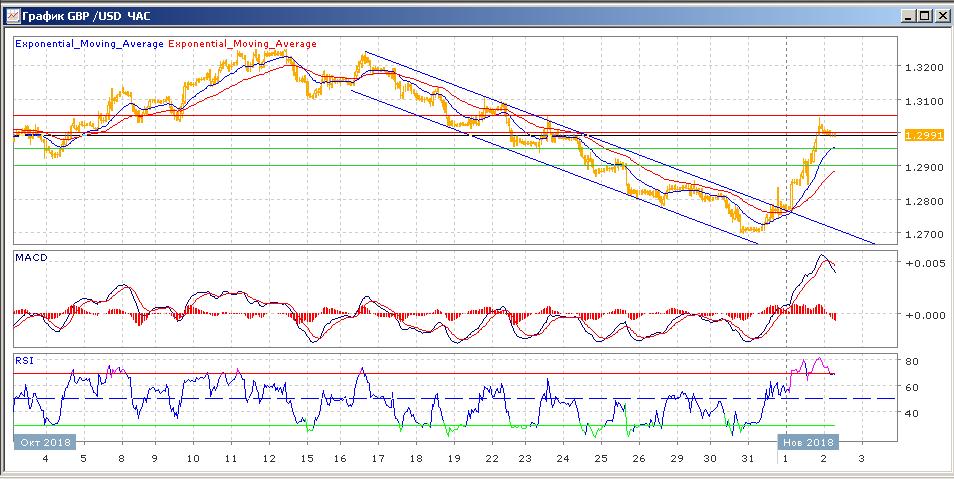Click the +0.005 MACD scale label

(x=923, y=264)
